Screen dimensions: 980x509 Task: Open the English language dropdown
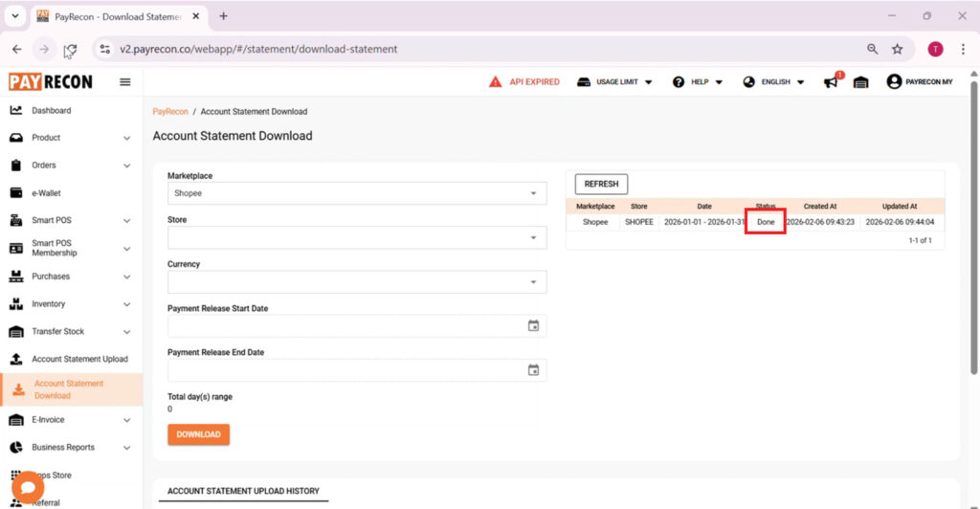[x=773, y=82]
